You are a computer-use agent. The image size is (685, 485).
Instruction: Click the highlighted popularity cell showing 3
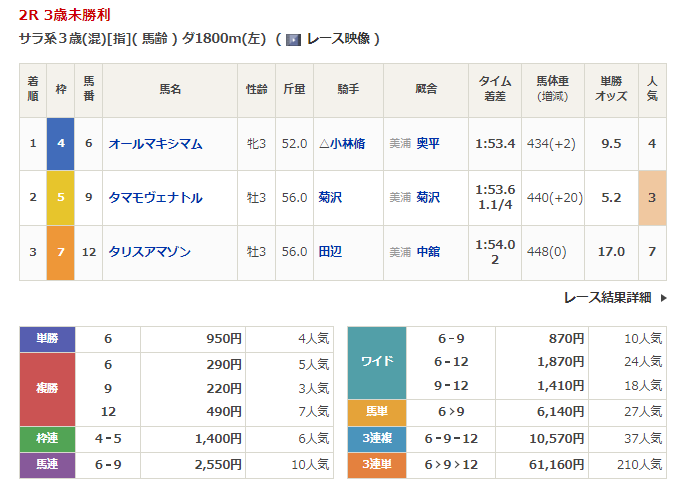tap(651, 198)
